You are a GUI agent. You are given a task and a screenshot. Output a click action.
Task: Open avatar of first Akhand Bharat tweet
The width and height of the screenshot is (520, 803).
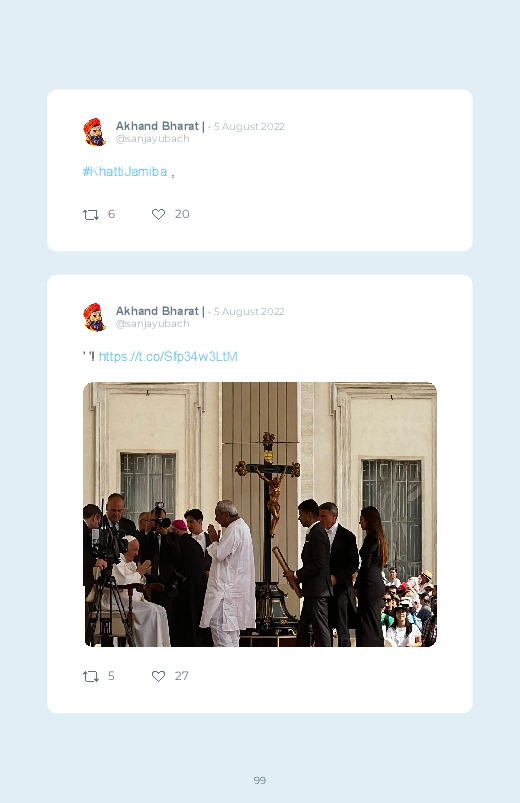[95, 132]
